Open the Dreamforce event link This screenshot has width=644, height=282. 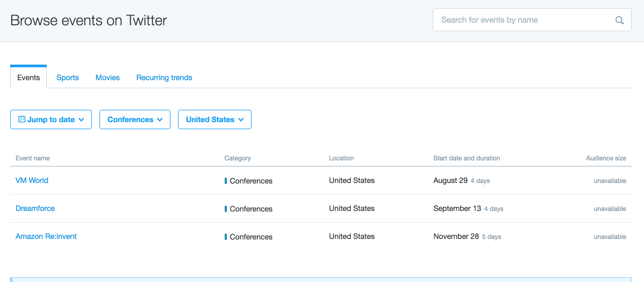35,208
